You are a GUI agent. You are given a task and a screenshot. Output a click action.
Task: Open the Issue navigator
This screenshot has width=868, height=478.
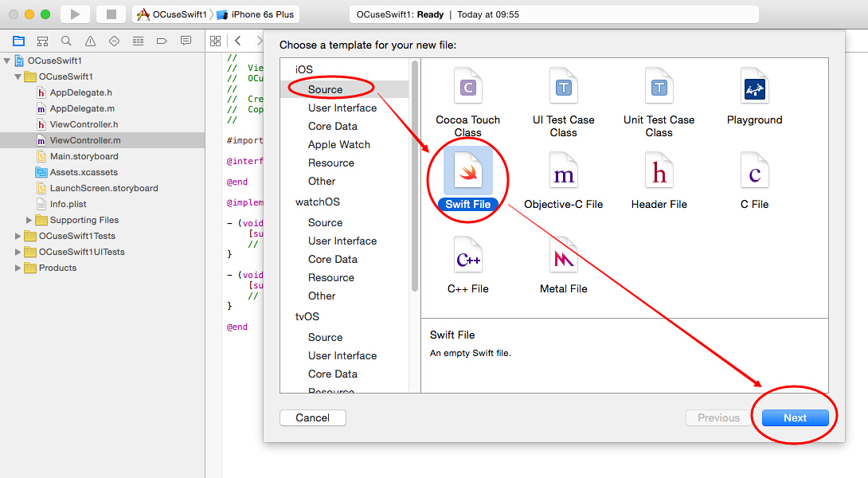(90, 41)
